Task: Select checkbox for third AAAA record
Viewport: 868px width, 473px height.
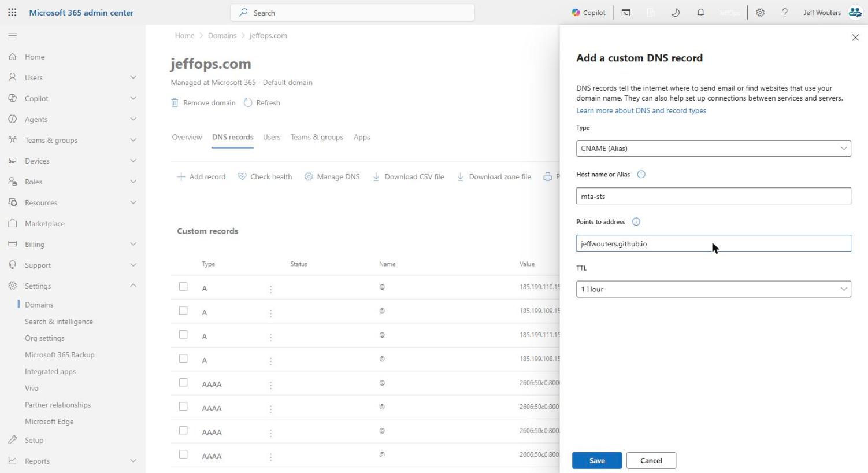Action: click(183, 430)
